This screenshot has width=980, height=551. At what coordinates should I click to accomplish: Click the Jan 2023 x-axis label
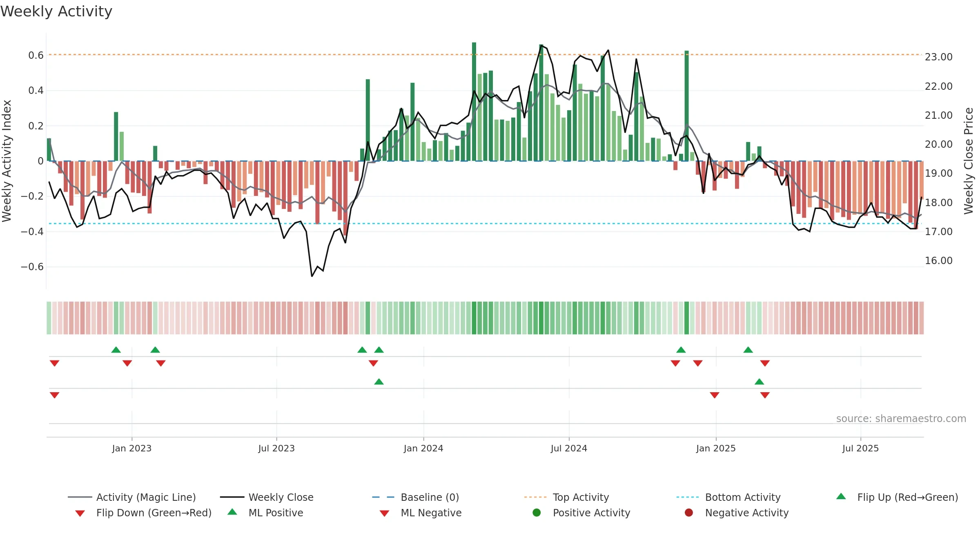[132, 448]
